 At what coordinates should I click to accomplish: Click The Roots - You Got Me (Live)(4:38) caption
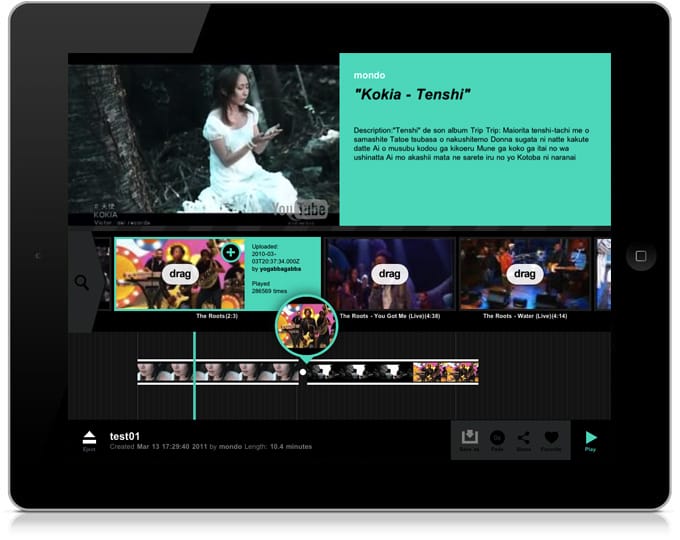pos(390,316)
